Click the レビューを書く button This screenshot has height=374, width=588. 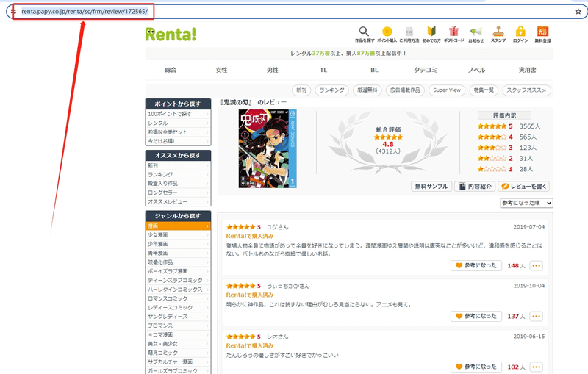(524, 186)
